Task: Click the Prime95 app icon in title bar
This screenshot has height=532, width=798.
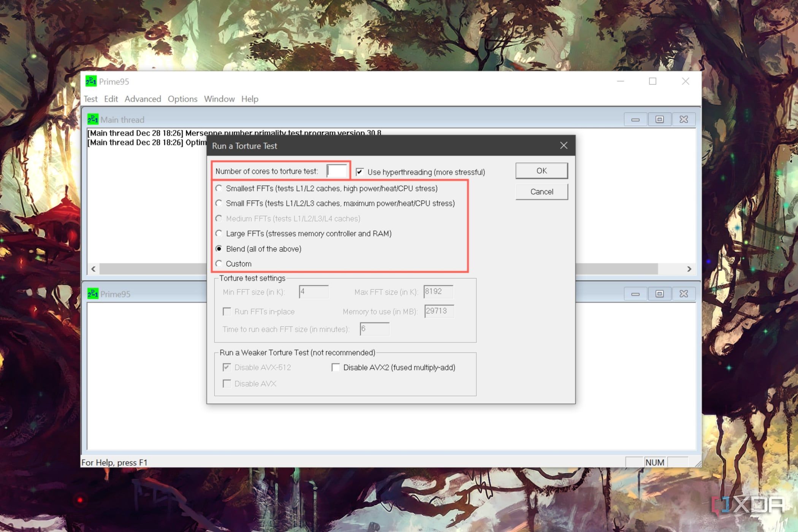Action: click(x=90, y=81)
